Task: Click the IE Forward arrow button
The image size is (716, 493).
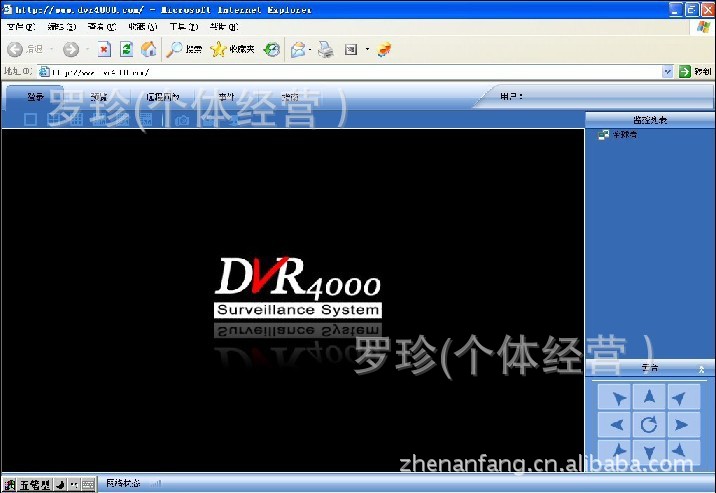Action: (71, 49)
